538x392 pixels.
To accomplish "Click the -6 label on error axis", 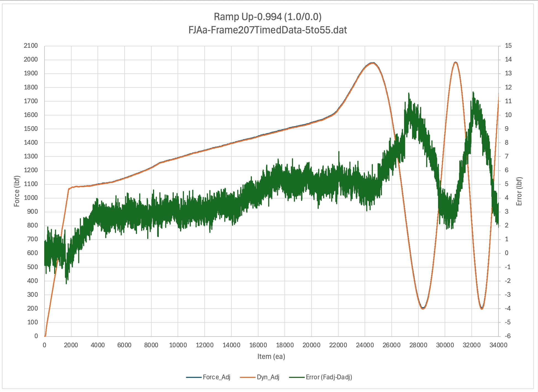I will click(507, 336).
